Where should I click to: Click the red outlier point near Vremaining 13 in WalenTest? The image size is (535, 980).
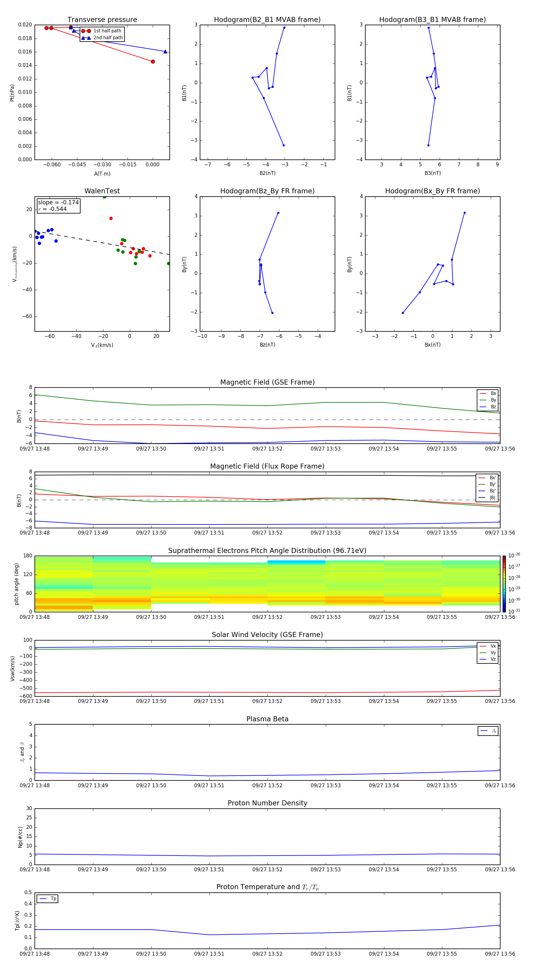point(111,218)
